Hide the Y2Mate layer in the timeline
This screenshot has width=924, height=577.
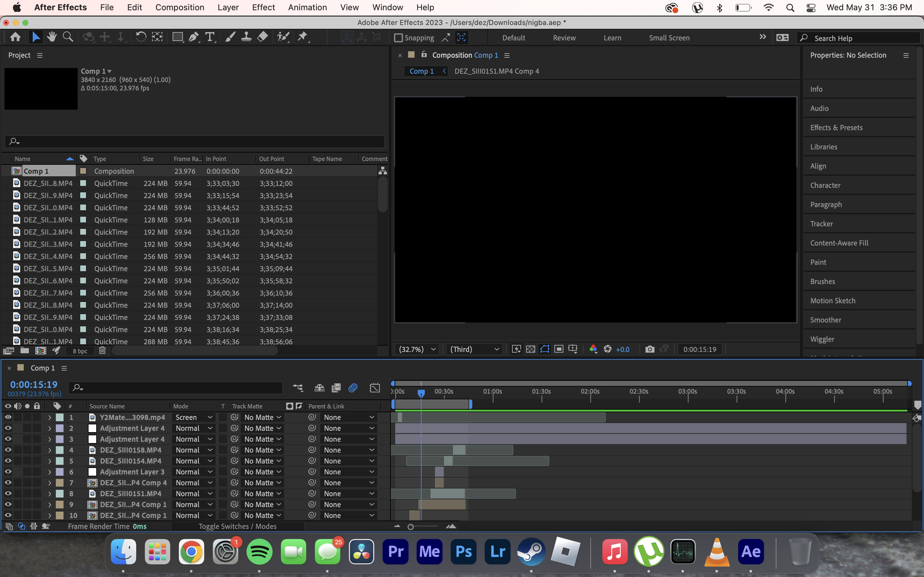(8, 417)
